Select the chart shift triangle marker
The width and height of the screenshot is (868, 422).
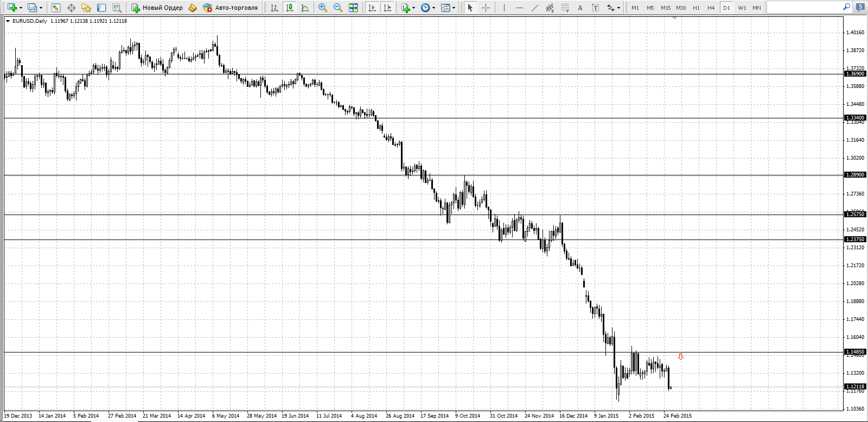(674, 18)
